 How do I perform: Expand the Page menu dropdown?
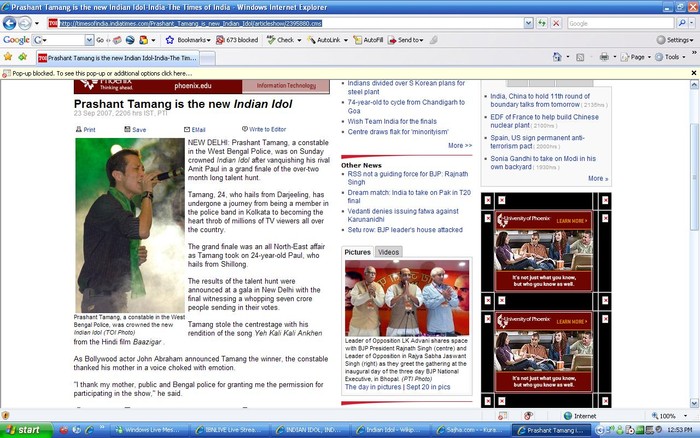click(637, 58)
